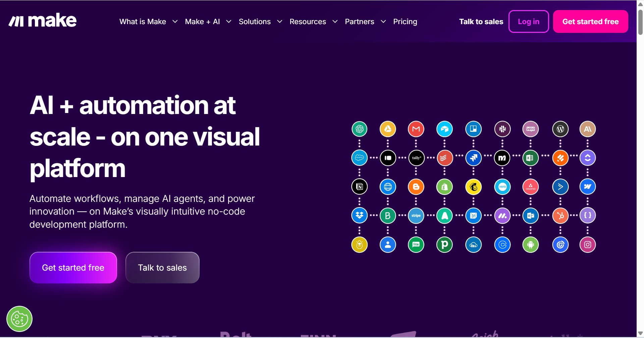Open the Notion app icon
The image size is (644, 338).
click(359, 187)
